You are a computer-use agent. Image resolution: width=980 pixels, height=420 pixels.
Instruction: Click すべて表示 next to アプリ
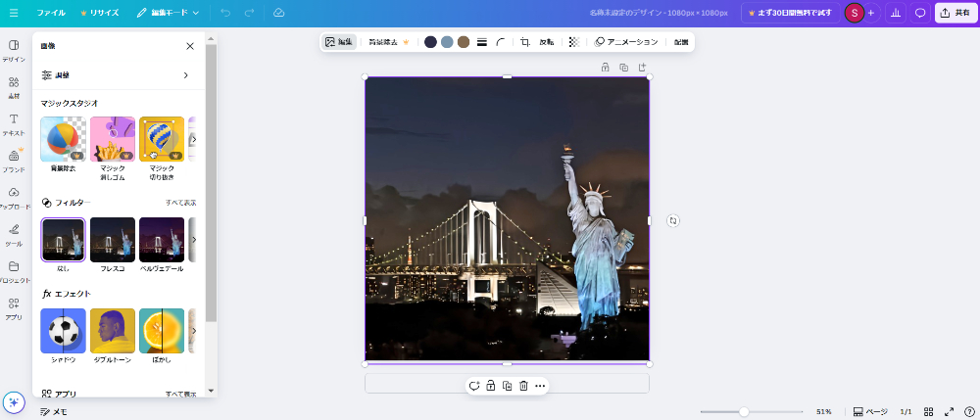click(x=181, y=394)
